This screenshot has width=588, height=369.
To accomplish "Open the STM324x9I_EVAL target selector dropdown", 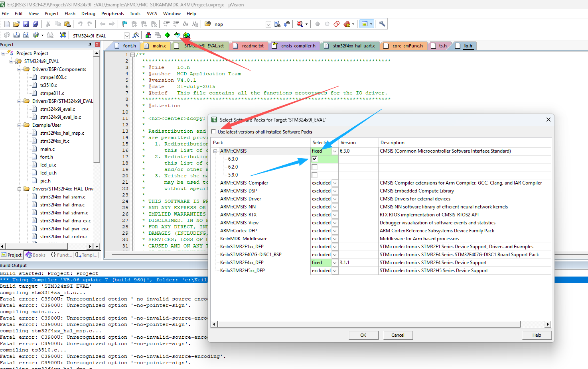I will point(126,35).
